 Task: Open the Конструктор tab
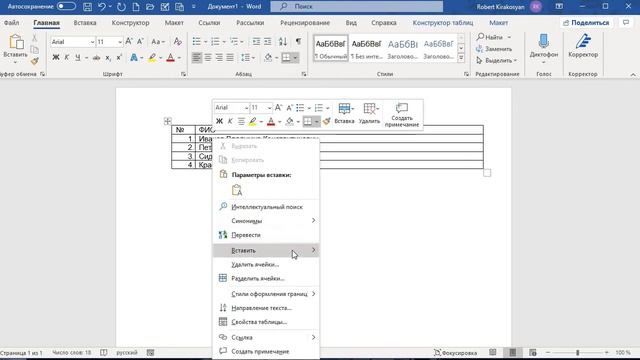tap(130, 23)
